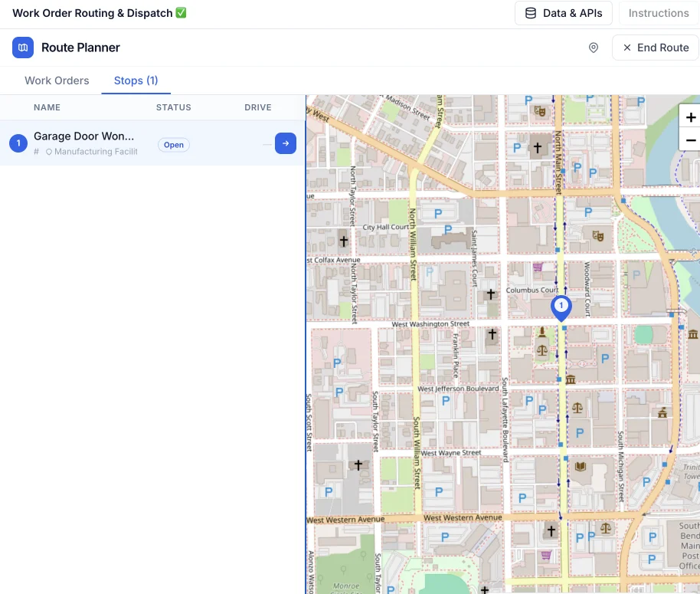Click the City Hall Court label on map
Screen dimensions: 700x594
386,227
